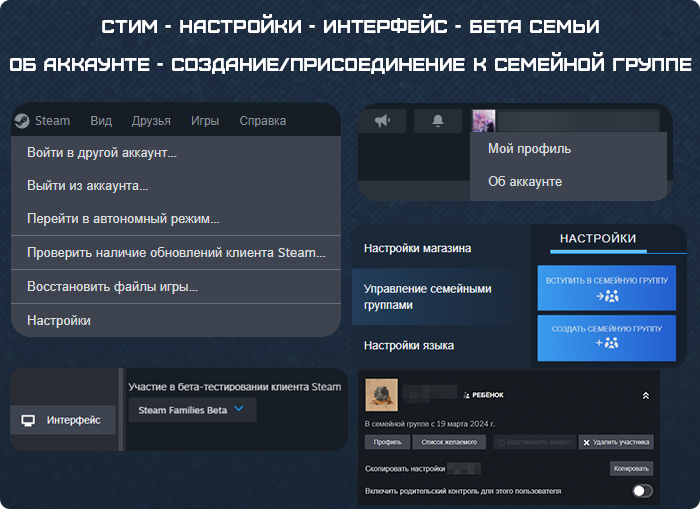700x509 pixels.
Task: Open the Steam Families Beta dropdown
Action: click(192, 410)
